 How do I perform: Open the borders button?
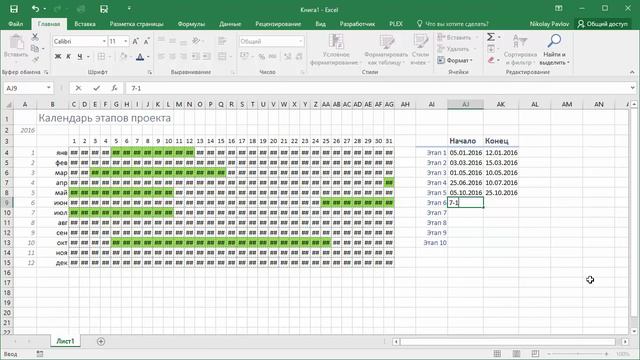[101, 56]
